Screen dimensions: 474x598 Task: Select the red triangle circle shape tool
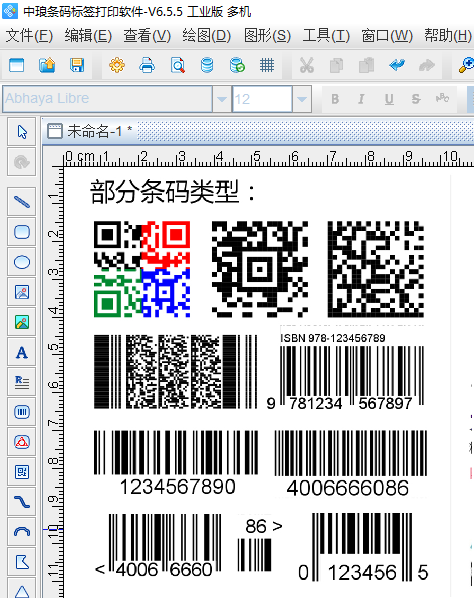(22, 442)
